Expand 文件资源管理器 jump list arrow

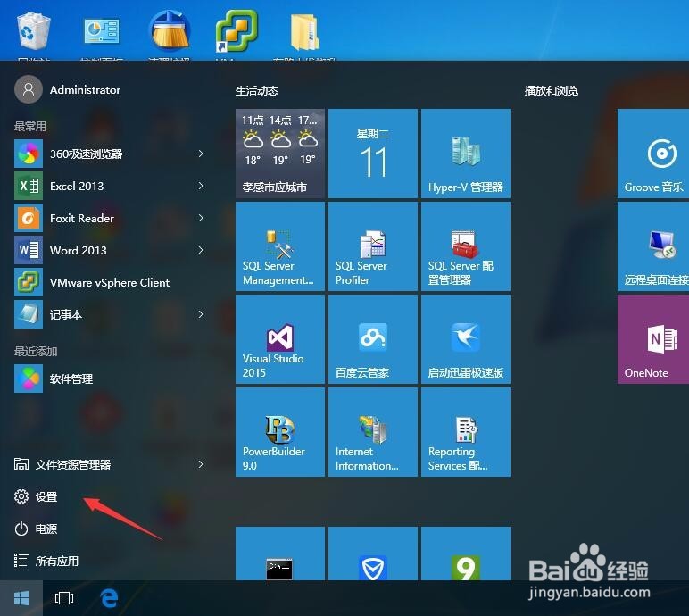coord(201,464)
